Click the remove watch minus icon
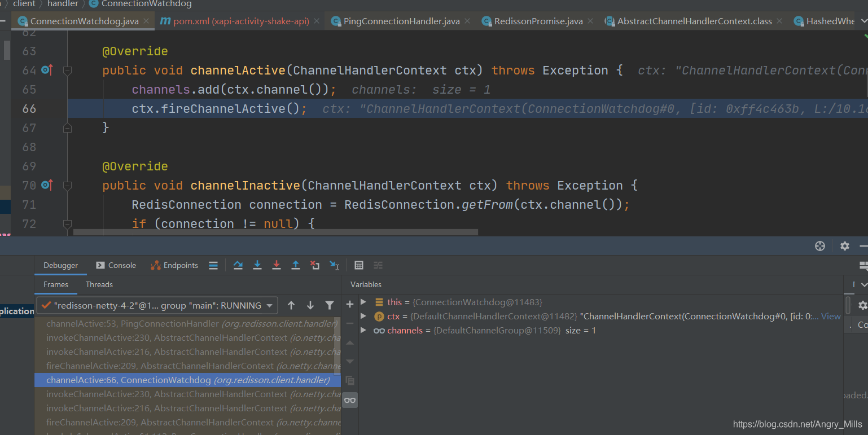 (350, 323)
